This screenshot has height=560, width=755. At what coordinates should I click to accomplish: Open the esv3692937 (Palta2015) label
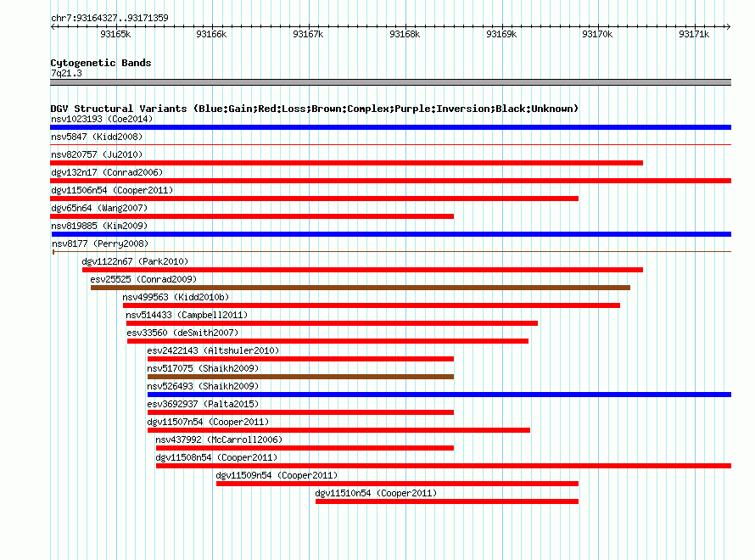pyautogui.click(x=203, y=404)
